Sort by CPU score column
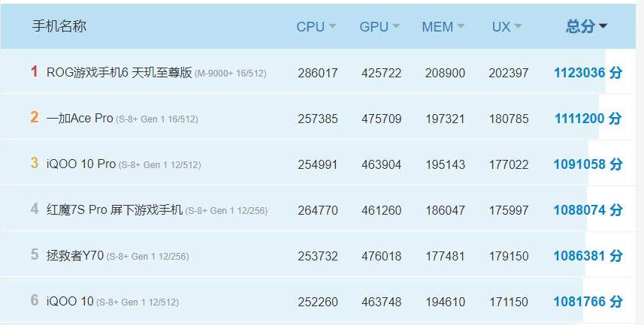The width and height of the screenshot is (644, 325). pos(316,27)
